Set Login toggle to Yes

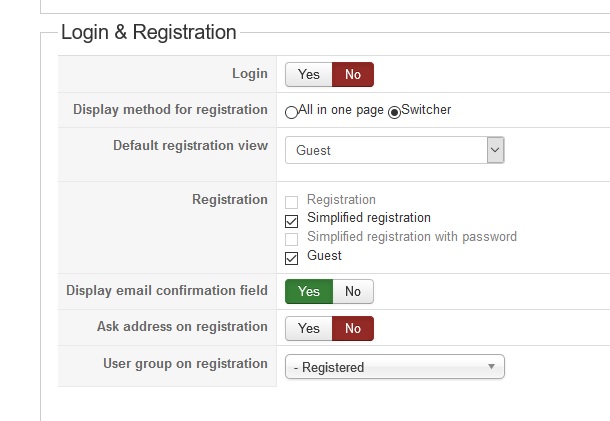308,74
